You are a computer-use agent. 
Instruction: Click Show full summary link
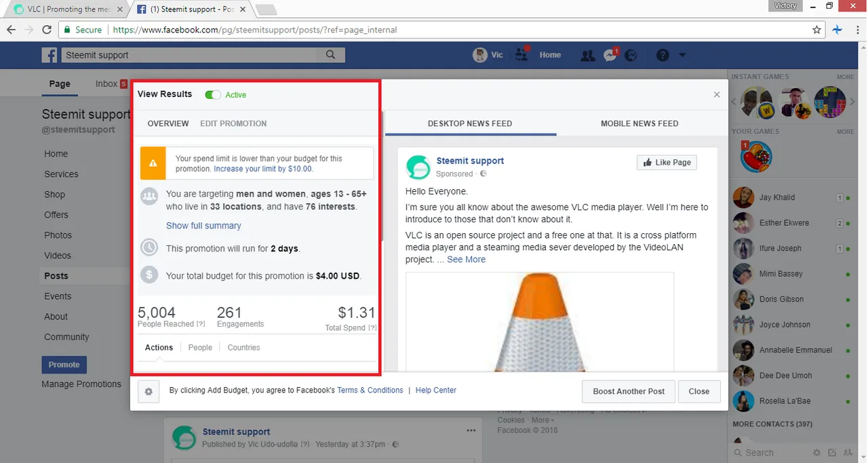pos(203,226)
